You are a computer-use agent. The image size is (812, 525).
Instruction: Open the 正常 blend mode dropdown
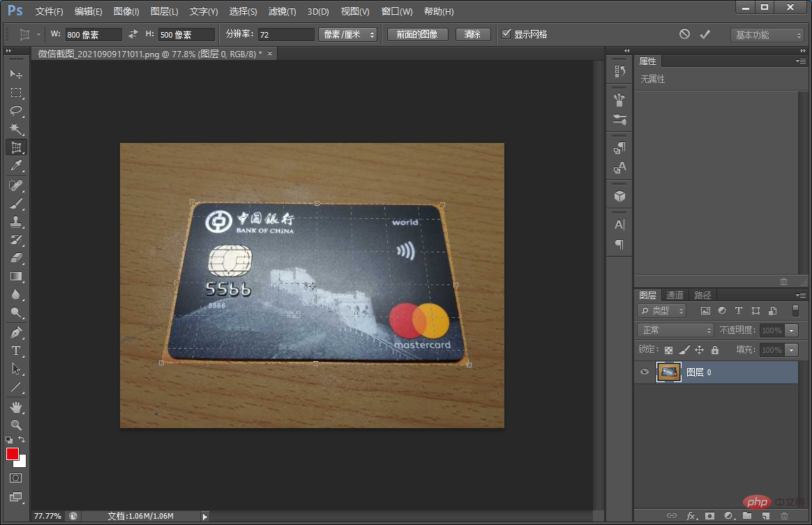click(x=676, y=330)
